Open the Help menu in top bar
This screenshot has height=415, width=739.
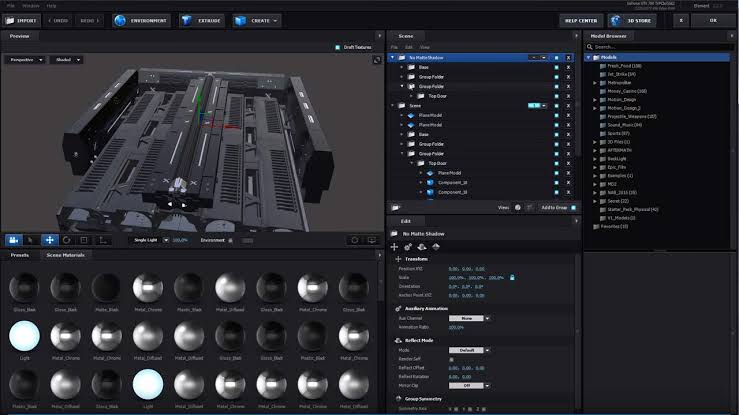coord(51,6)
